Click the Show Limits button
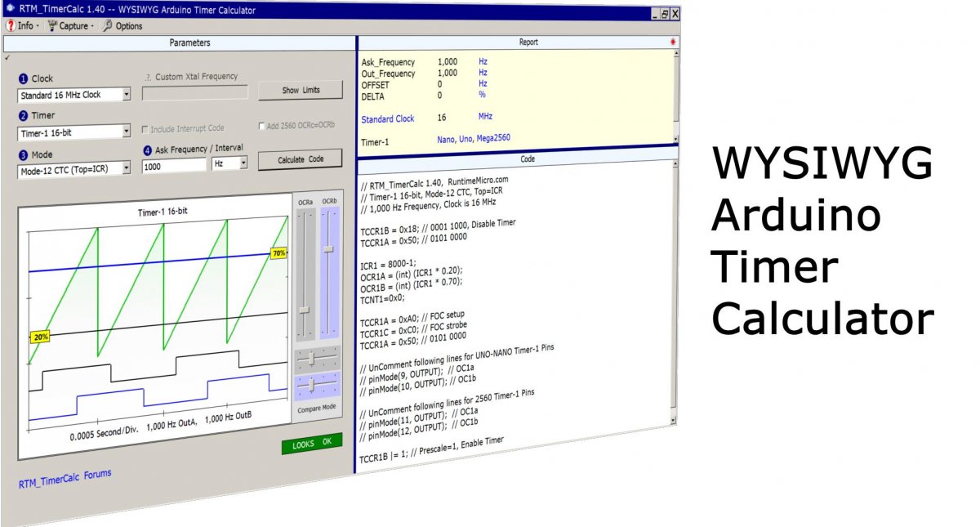Viewport: 980px width, 527px height. (300, 90)
